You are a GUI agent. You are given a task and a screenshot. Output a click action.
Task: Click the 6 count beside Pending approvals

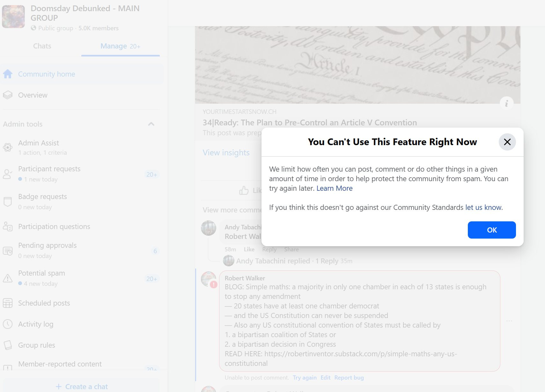(x=155, y=251)
